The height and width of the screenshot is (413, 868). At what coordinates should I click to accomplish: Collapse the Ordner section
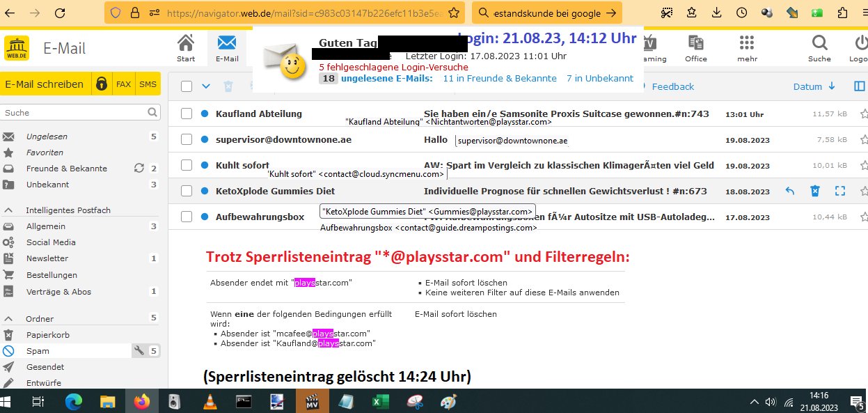9,319
